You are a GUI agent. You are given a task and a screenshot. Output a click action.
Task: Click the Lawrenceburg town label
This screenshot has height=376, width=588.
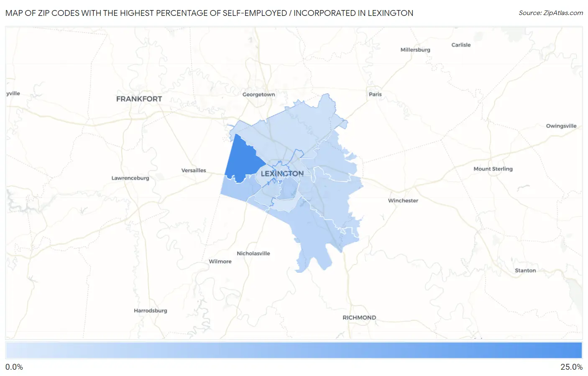130,178
